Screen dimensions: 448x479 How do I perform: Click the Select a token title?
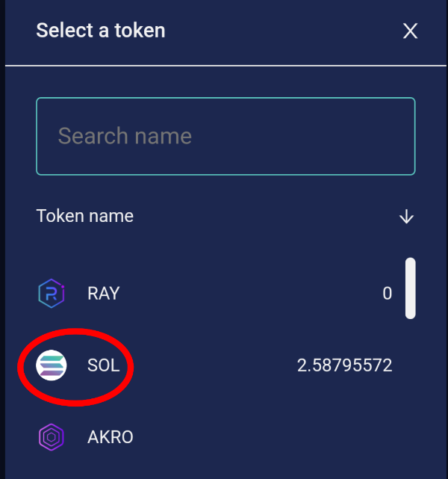click(101, 31)
